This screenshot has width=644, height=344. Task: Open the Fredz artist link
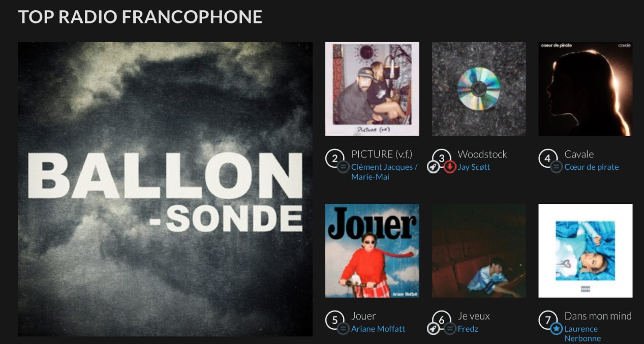click(468, 329)
